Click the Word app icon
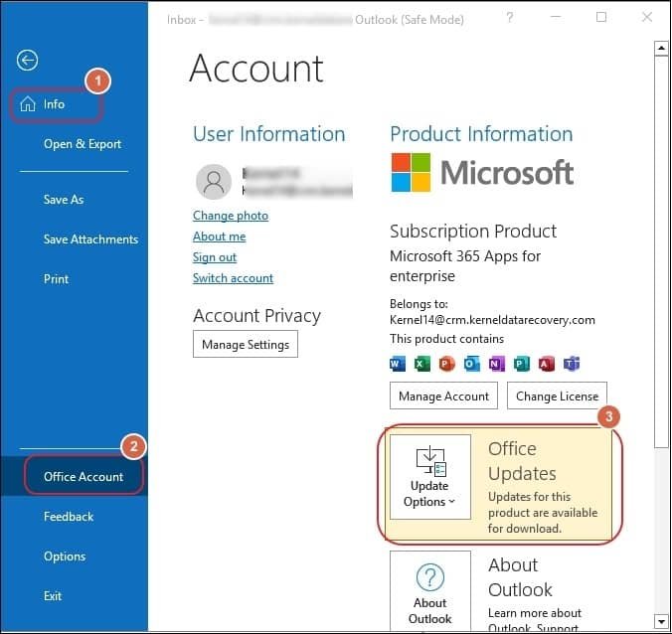Viewport: 672px width, 634px height. click(x=398, y=364)
